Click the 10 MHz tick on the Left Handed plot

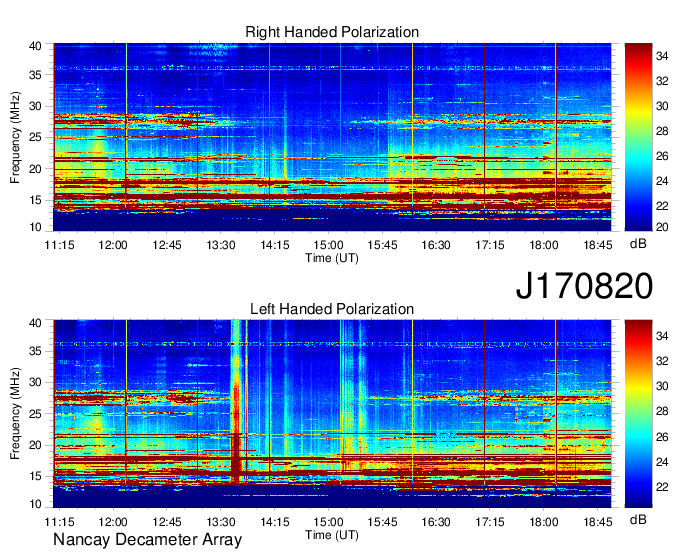coord(35,504)
